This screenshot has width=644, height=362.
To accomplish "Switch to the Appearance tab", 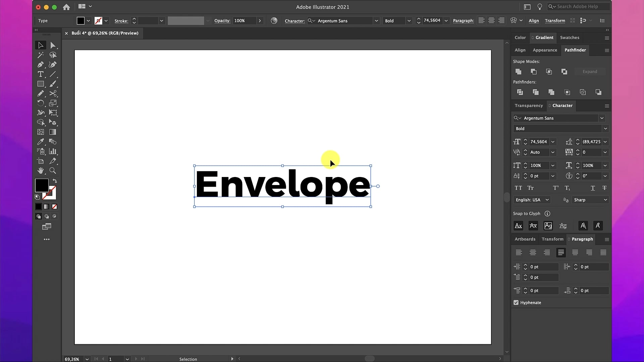I will point(545,50).
